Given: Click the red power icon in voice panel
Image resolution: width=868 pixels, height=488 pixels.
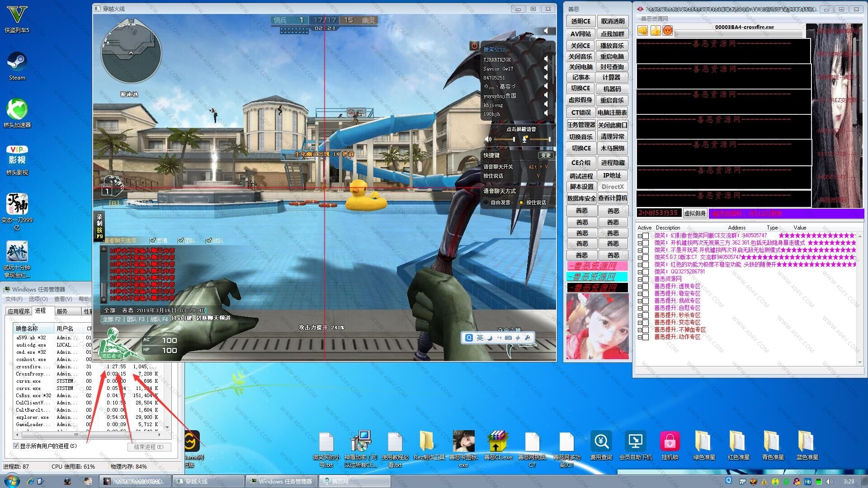Looking at the screenshot, I should pos(474,46).
